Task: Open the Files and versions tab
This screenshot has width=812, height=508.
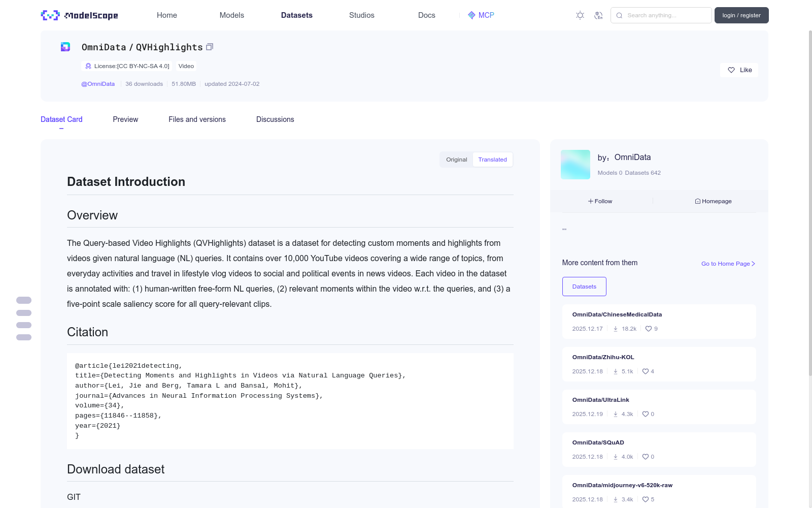Action: pos(197,119)
